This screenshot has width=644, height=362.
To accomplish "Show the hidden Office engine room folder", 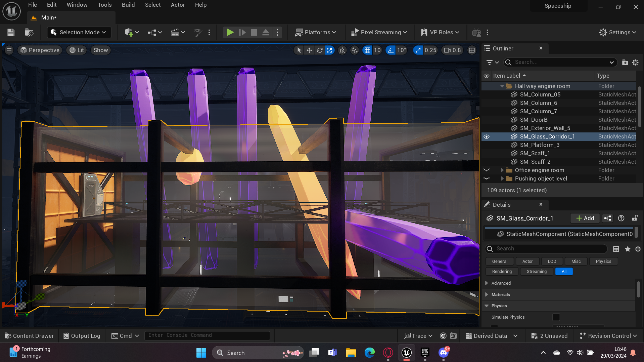I will point(487,170).
